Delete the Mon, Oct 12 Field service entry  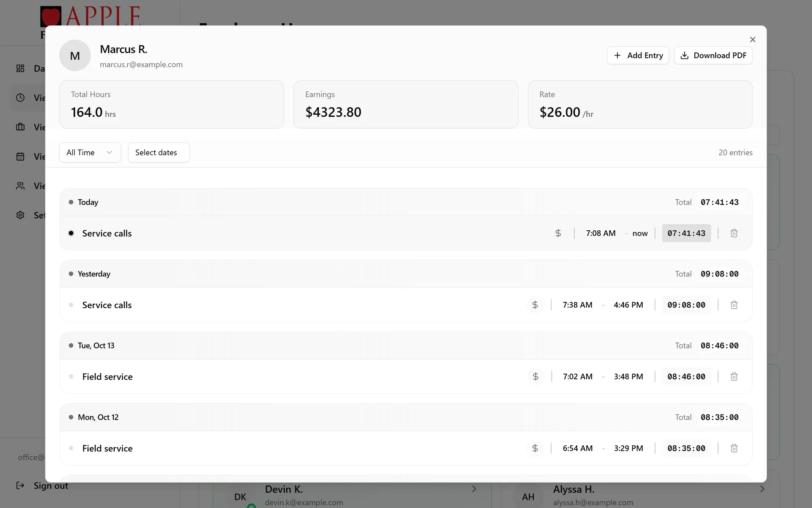point(734,448)
